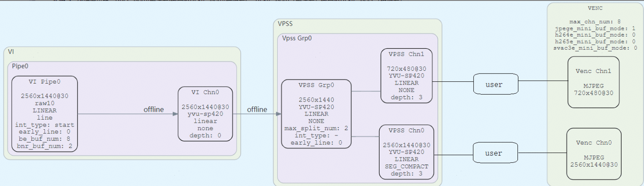Click 'early_line: 0' inside VPSS Grp0
Screen dimensions: 644x186
click(316, 142)
